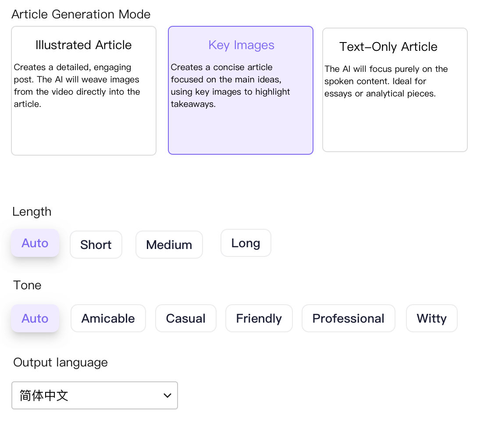Choose the Friendly tone
This screenshot has height=448, width=477.
click(x=259, y=318)
